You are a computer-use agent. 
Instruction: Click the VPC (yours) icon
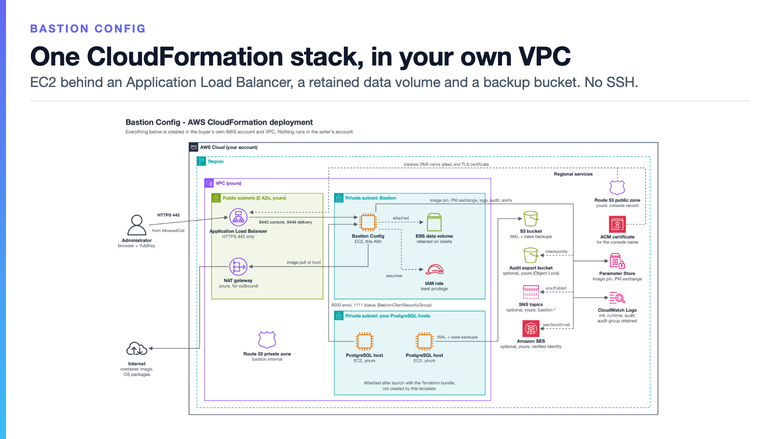pos(209,183)
